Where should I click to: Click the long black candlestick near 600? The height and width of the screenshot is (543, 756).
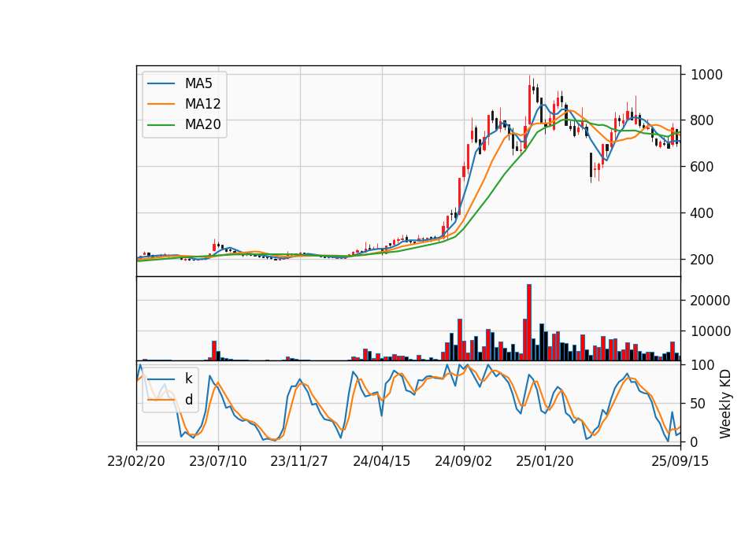[591, 167]
